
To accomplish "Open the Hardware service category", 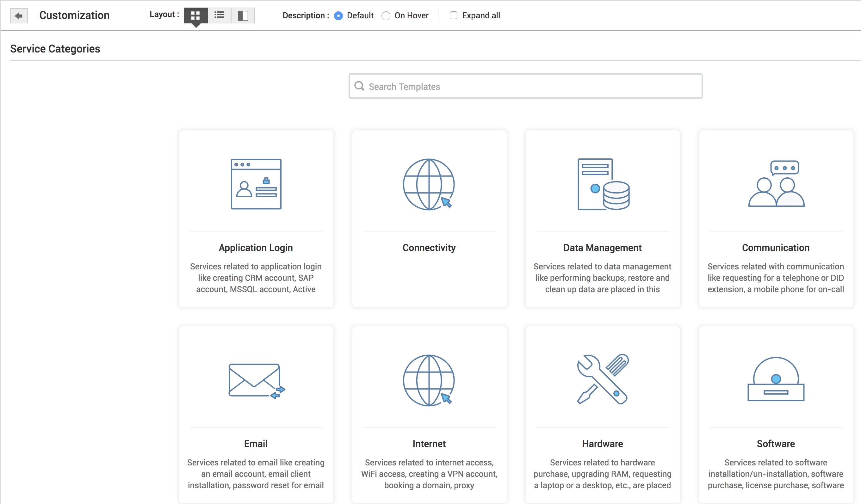I will (602, 444).
